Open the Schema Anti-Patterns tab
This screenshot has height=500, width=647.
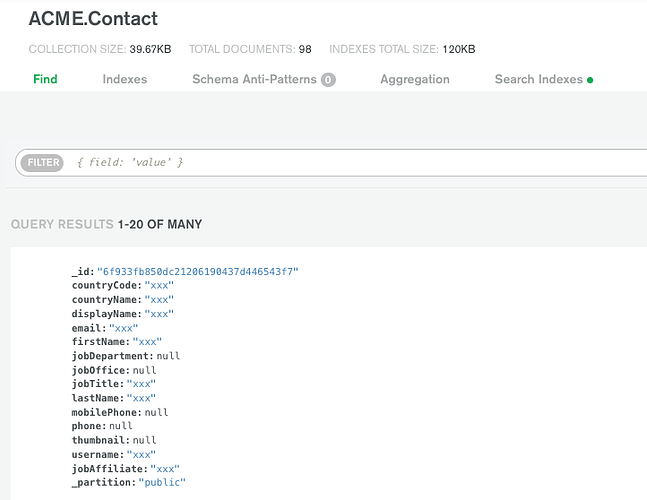254,80
